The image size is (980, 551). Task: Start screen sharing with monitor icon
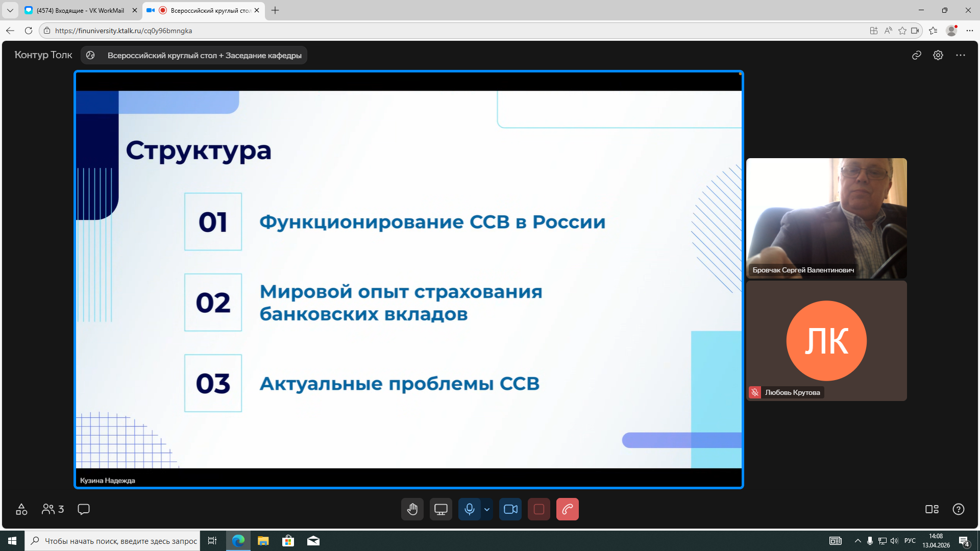(440, 509)
